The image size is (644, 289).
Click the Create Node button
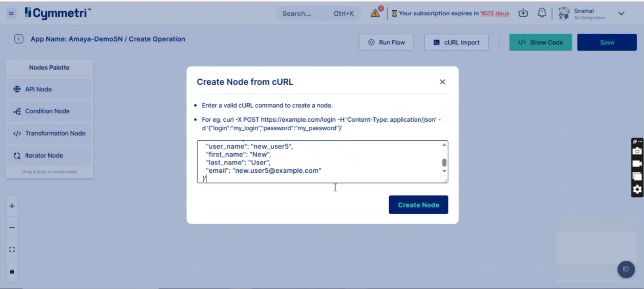[418, 205]
